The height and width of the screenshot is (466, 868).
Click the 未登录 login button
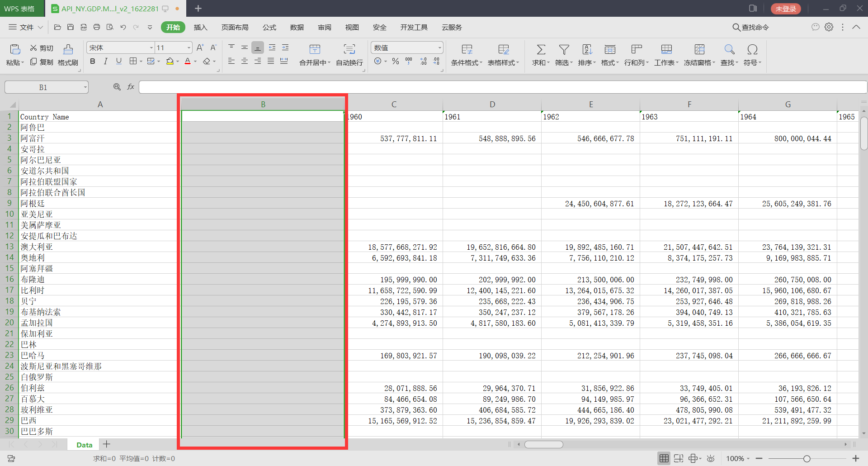click(786, 9)
